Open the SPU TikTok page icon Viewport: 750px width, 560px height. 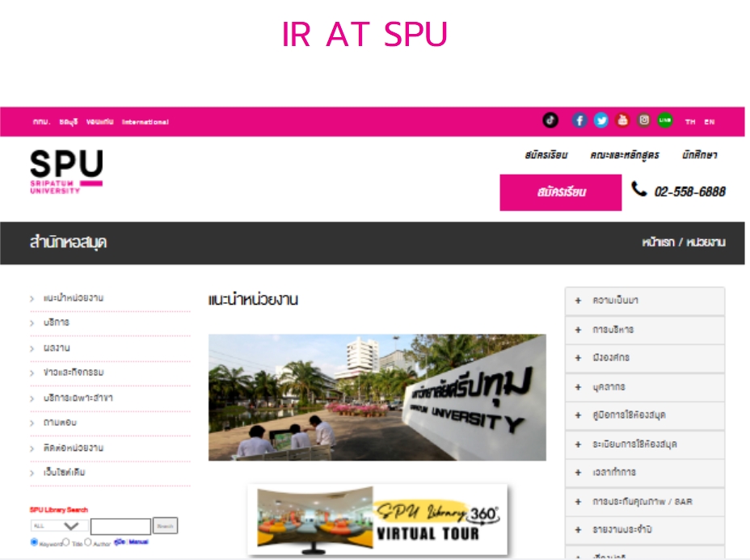[x=550, y=120]
